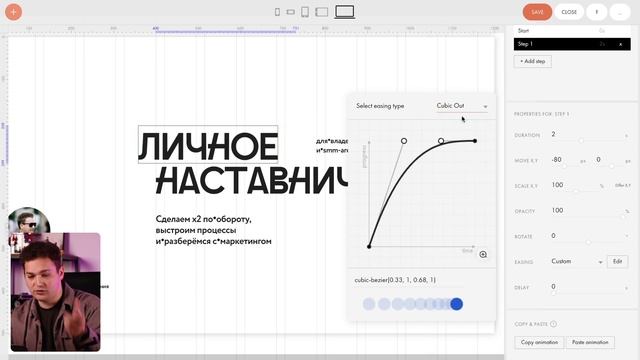The image size is (640, 360).
Task: Click the cubic-bezier(0.33, 1, 0.68, 1) text
Action: 395,280
